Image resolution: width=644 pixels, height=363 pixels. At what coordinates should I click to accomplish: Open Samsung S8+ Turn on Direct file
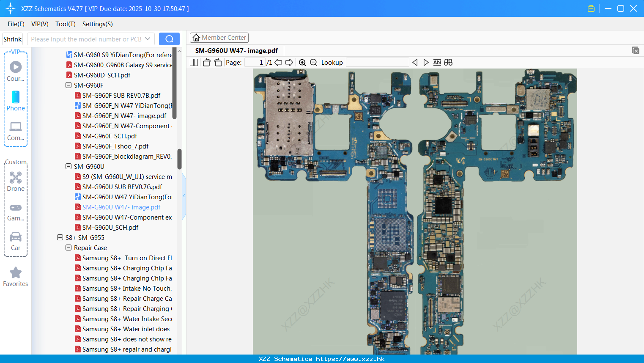127,258
